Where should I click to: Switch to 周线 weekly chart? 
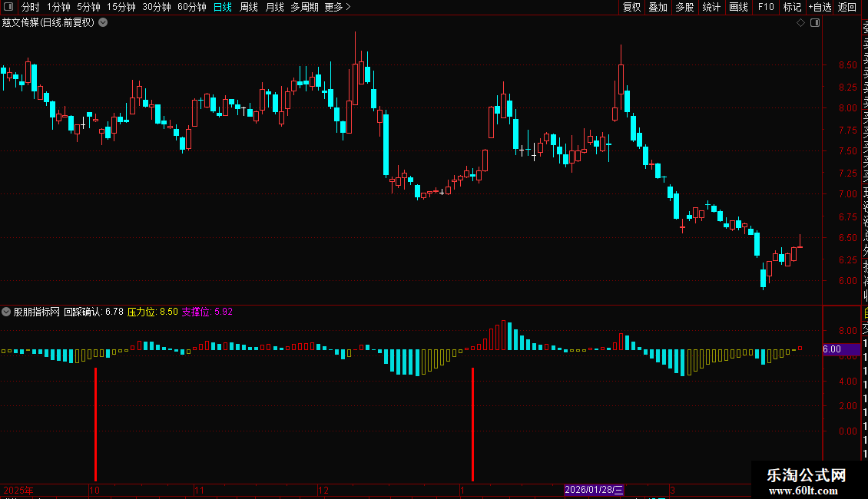pos(249,7)
